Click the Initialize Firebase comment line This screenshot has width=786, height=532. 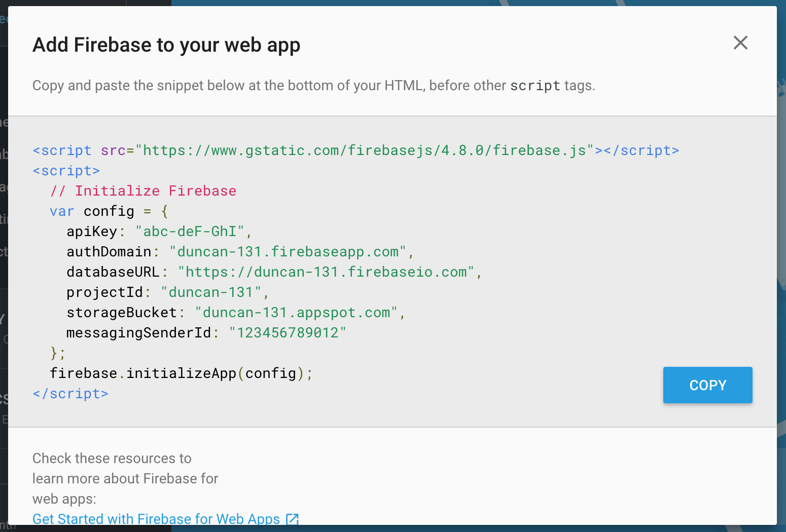point(143,191)
